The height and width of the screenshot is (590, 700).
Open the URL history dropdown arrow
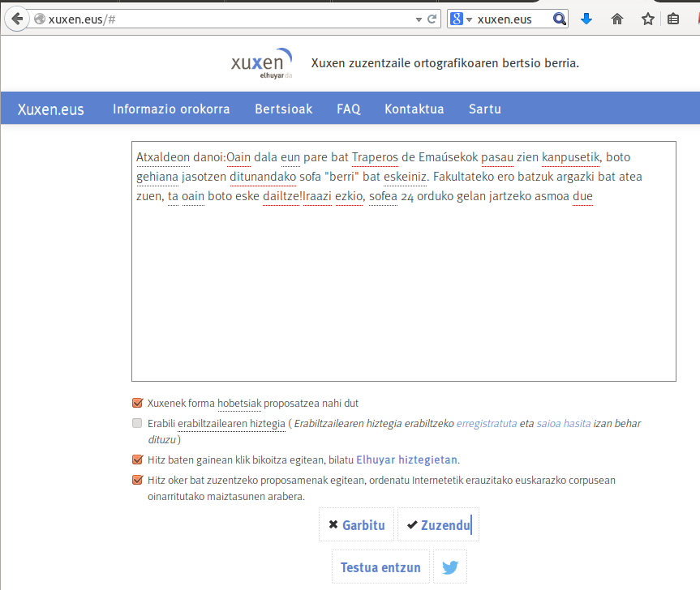pos(419,19)
